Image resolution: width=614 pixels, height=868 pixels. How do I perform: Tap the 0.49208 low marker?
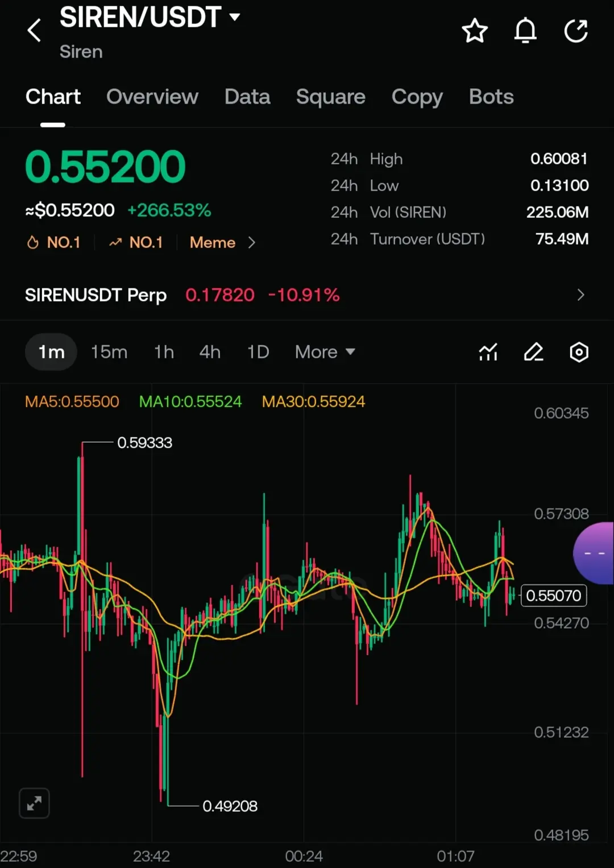pos(230,806)
